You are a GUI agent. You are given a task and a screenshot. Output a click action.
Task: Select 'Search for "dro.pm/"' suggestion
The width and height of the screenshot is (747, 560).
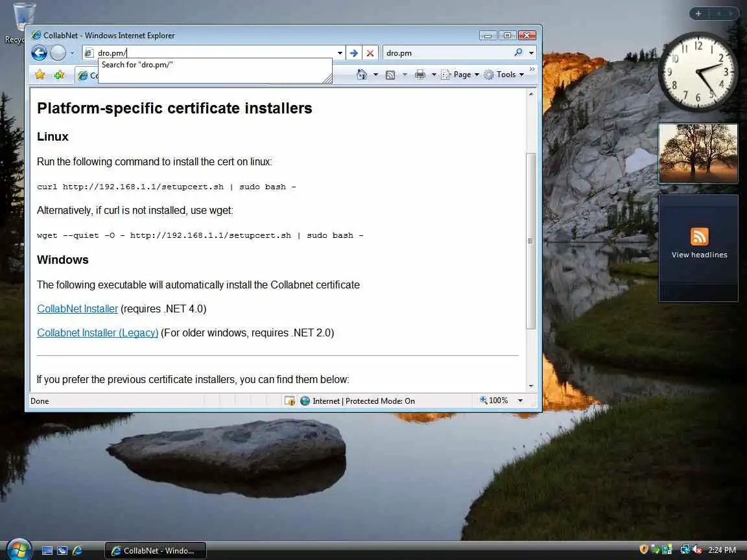coord(215,65)
